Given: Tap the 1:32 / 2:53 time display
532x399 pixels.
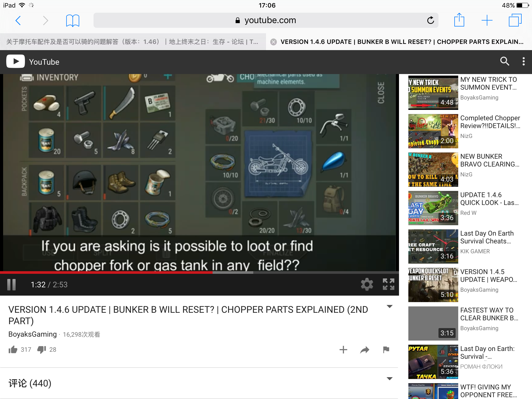Looking at the screenshot, I should coord(49,285).
